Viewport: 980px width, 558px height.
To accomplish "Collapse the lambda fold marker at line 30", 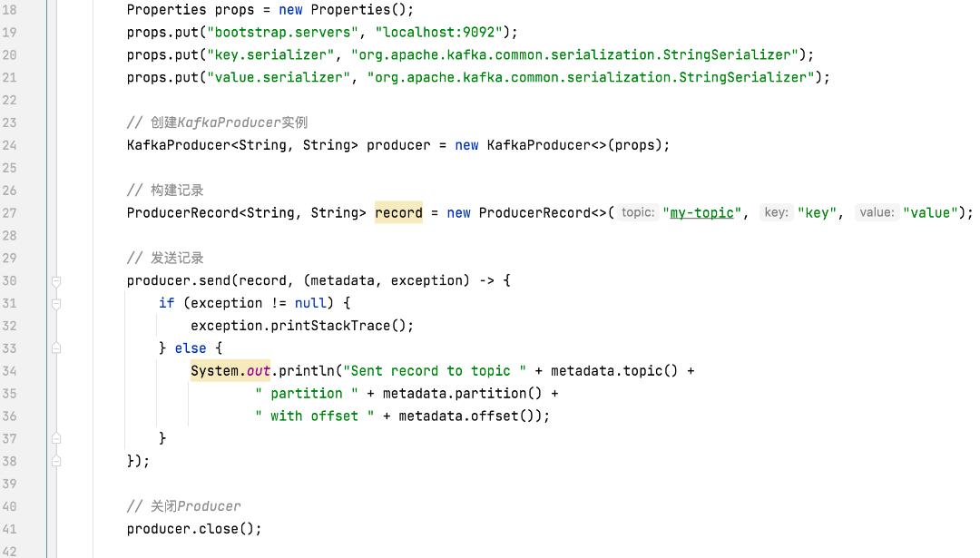I will click(56, 281).
